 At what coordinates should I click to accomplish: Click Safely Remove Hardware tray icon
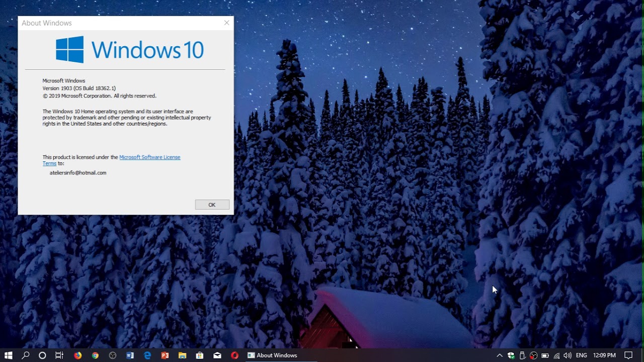coord(522,355)
